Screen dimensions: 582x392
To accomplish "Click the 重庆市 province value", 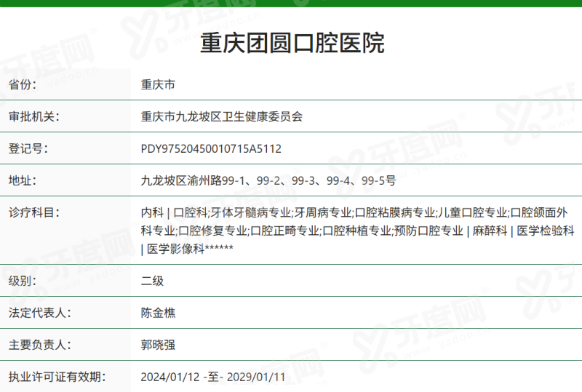I will [x=158, y=84].
